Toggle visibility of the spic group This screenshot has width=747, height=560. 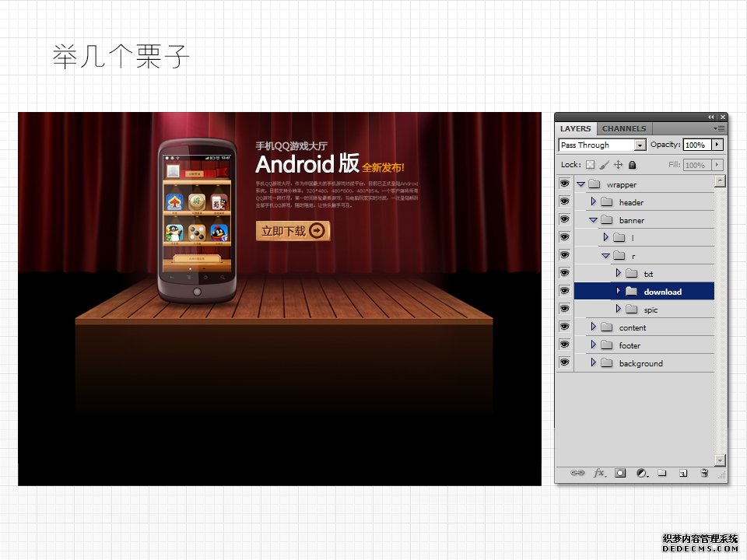(x=565, y=309)
